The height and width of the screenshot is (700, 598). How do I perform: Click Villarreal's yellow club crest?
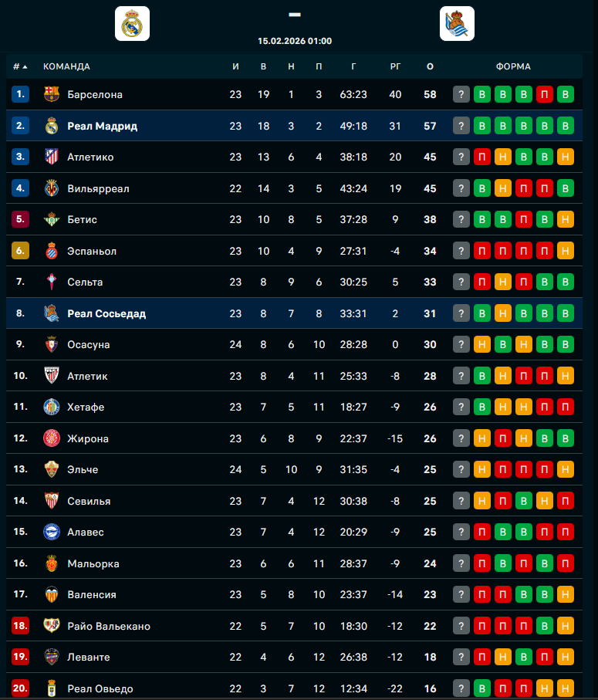click(52, 188)
